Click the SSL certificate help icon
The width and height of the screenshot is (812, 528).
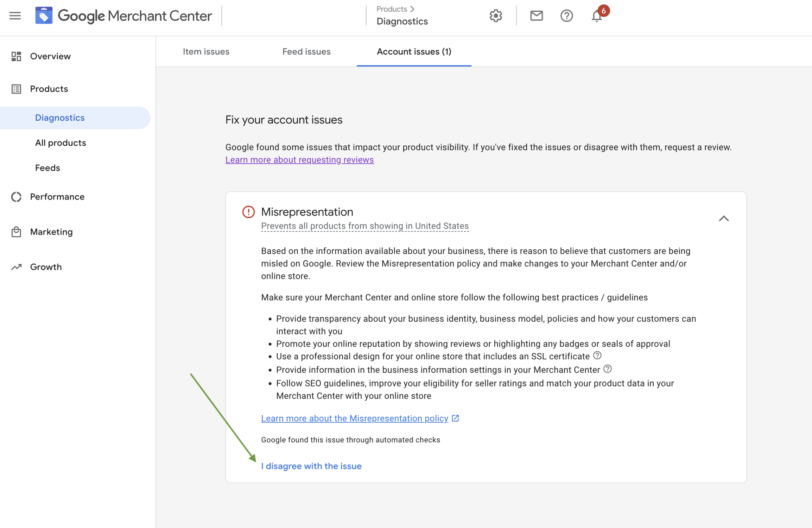(x=597, y=356)
